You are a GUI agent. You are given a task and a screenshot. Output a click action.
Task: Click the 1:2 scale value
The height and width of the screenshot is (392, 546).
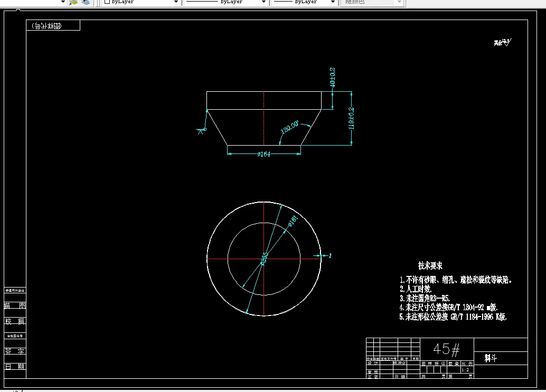coord(465,370)
